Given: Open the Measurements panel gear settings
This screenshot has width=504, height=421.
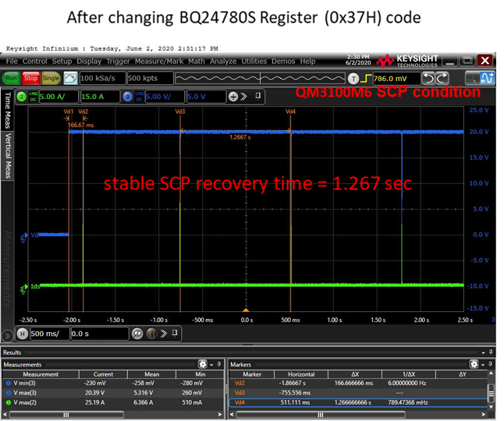Looking at the screenshot, I should tap(203, 364).
